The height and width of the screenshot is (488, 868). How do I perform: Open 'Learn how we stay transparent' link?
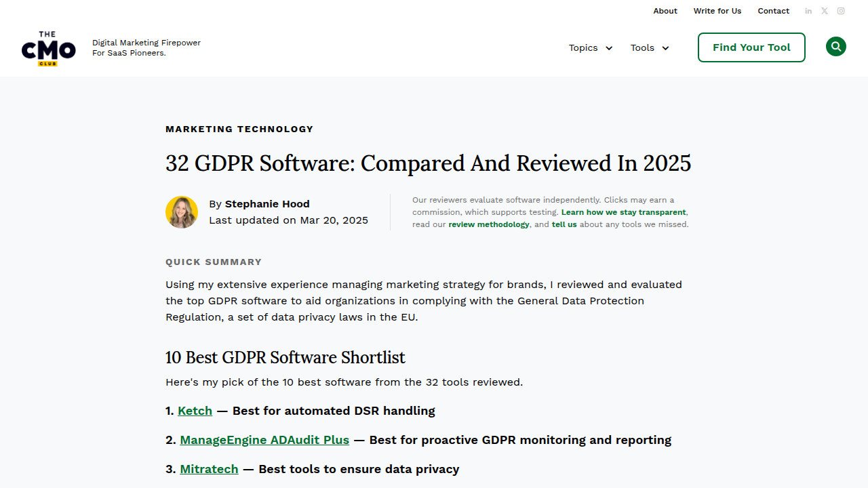coord(624,212)
